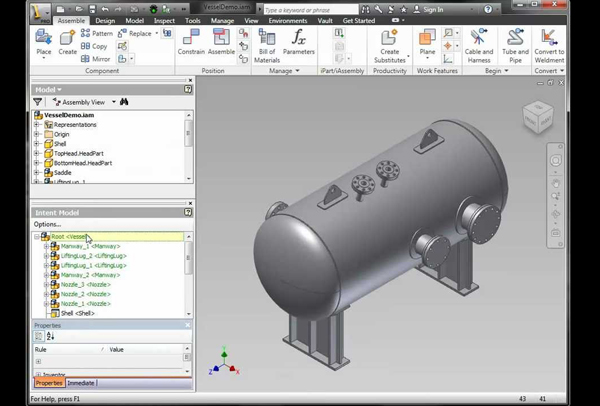
Task: Click the browser filter funnel icon
Action: (x=38, y=102)
